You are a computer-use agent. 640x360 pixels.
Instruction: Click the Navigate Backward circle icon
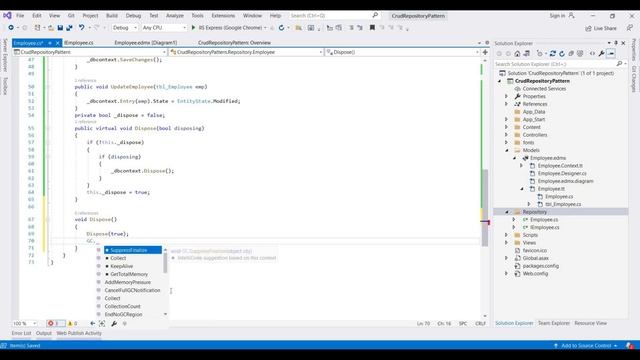pyautogui.click(x=11, y=28)
